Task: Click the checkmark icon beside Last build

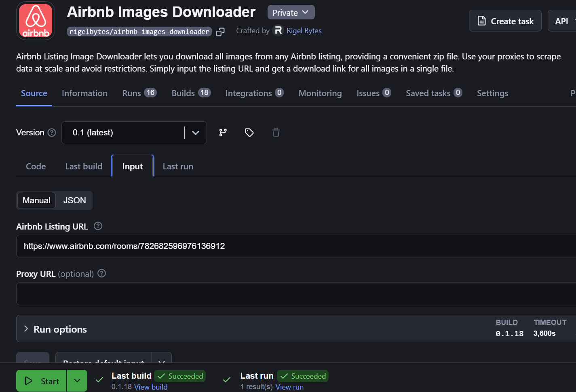Action: [x=99, y=380]
